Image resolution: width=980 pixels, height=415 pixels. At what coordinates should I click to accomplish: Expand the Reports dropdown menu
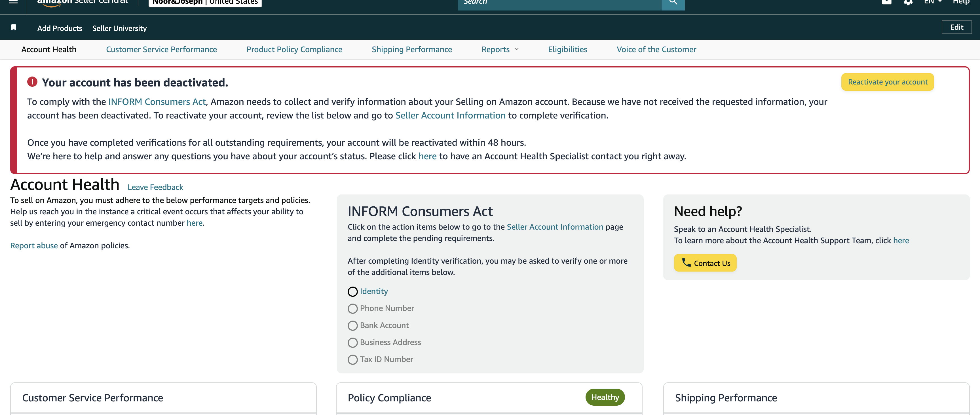(500, 49)
